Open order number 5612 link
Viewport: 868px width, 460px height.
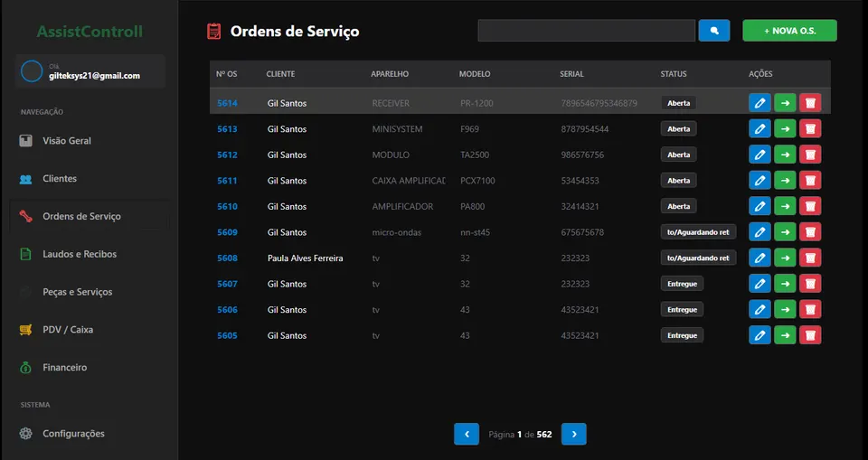click(x=227, y=155)
